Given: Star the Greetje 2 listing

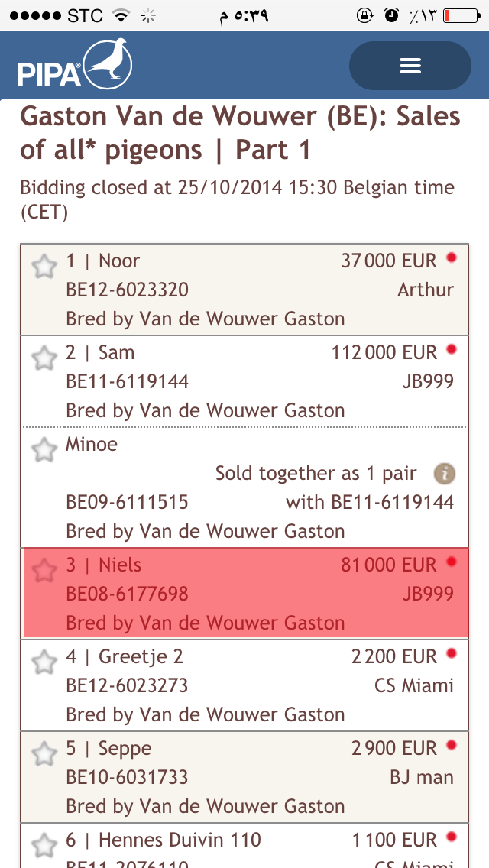Looking at the screenshot, I should click(x=44, y=662).
